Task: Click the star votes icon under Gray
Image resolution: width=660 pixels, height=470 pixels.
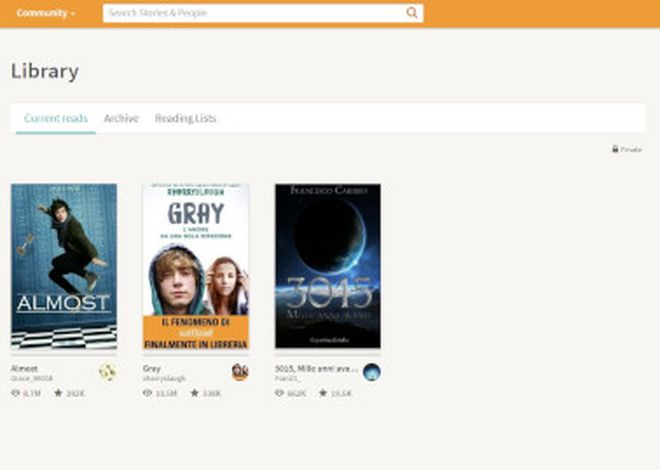Action: (x=194, y=393)
